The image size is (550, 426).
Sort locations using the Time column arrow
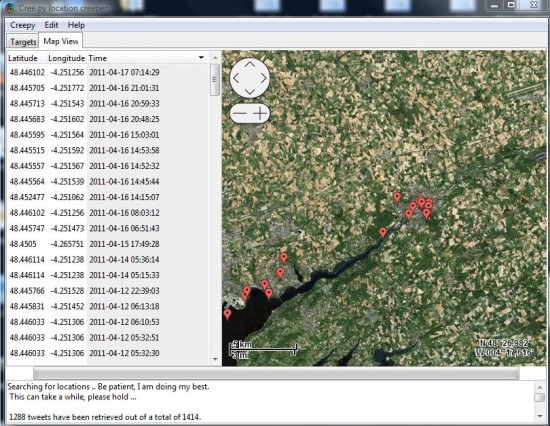point(201,58)
